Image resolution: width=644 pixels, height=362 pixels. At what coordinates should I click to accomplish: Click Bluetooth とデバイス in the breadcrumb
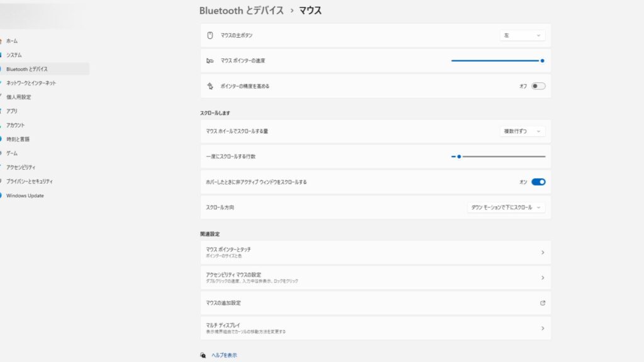tap(241, 11)
